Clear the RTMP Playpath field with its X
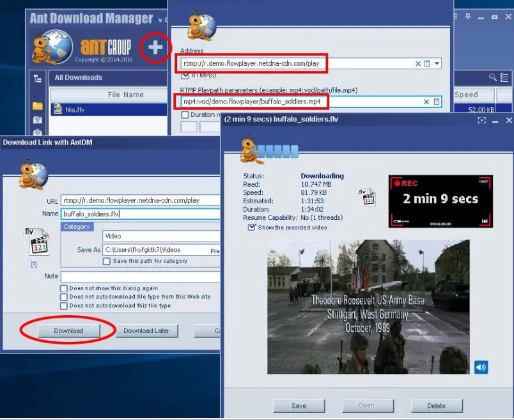Viewport: 514px width, 420px height. pyautogui.click(x=426, y=102)
